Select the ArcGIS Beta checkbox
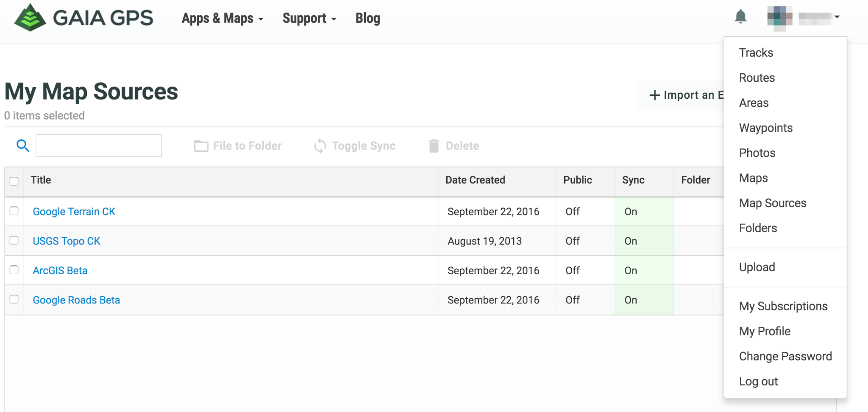868x412 pixels. [14, 270]
